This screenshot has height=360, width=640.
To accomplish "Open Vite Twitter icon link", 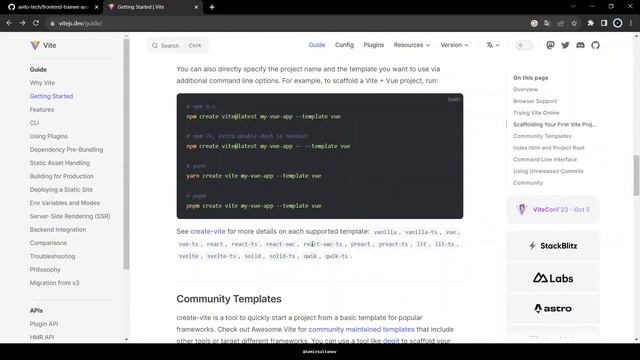I will click(x=565, y=45).
